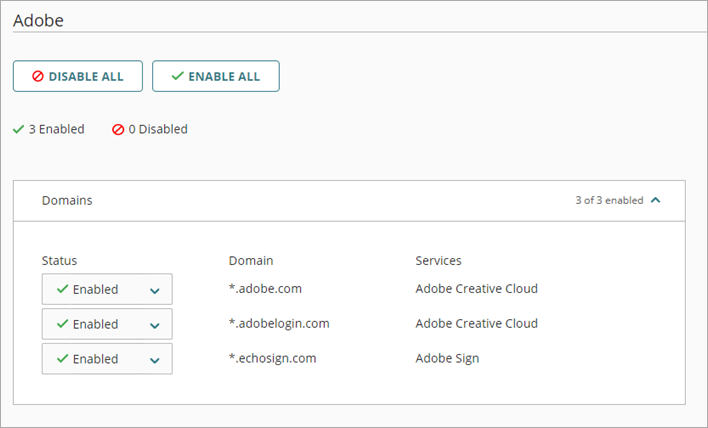Click the Domains panel header title
Screen dimensions: 708x428
coord(67,200)
